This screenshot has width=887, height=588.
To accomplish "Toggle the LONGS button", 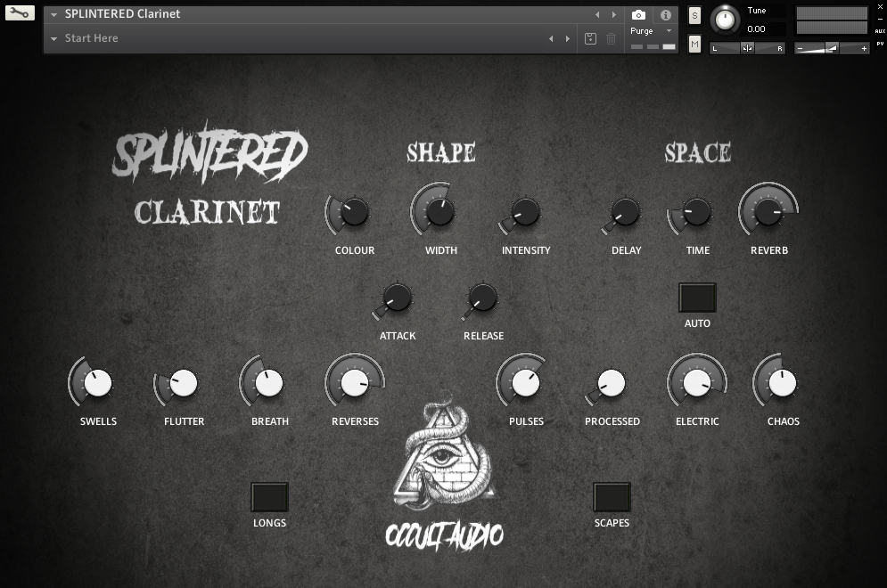I will point(269,497).
